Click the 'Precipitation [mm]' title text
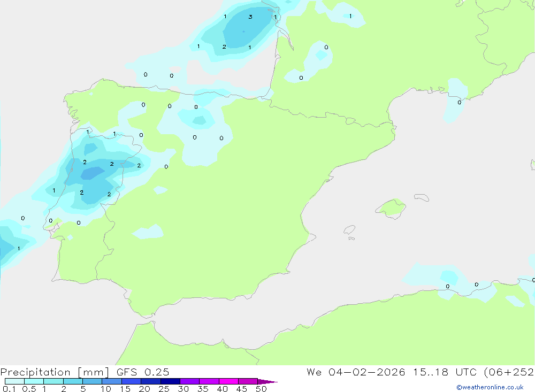Viewport: 535px width, 392px height. [55, 372]
